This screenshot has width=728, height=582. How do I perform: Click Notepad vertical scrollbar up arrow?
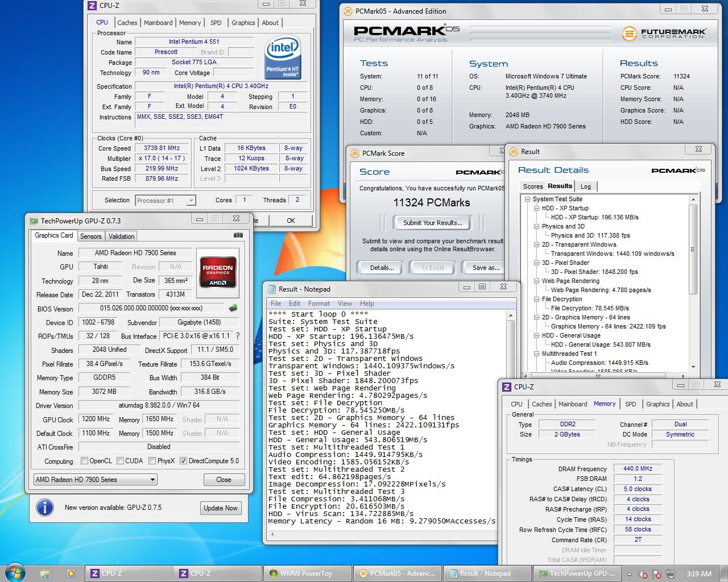click(510, 315)
